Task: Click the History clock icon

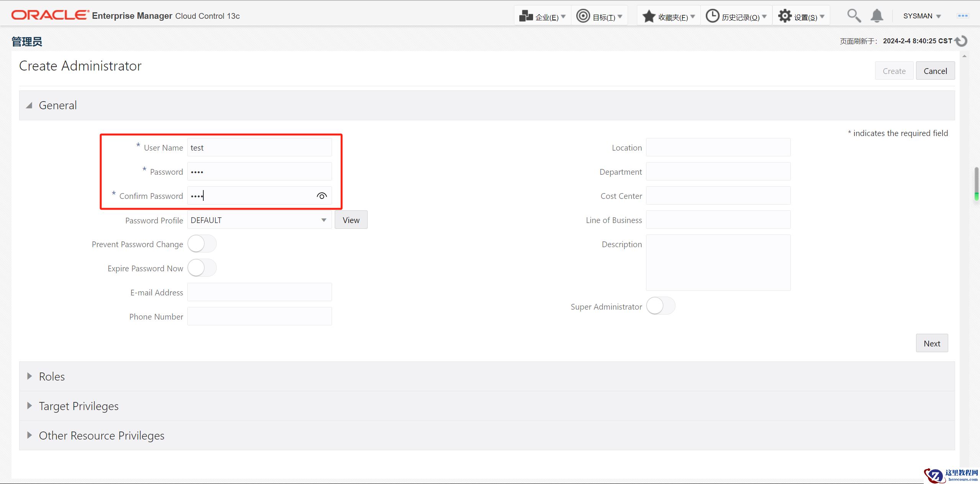Action: (x=712, y=16)
